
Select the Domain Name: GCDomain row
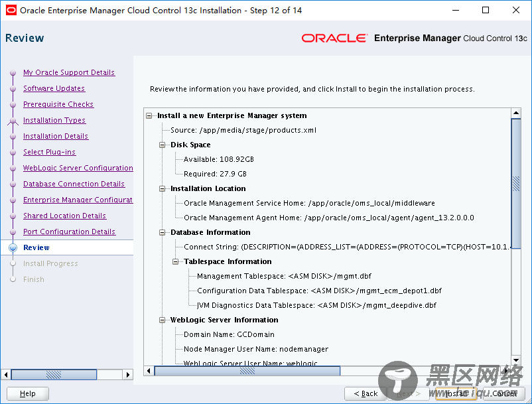click(x=229, y=334)
